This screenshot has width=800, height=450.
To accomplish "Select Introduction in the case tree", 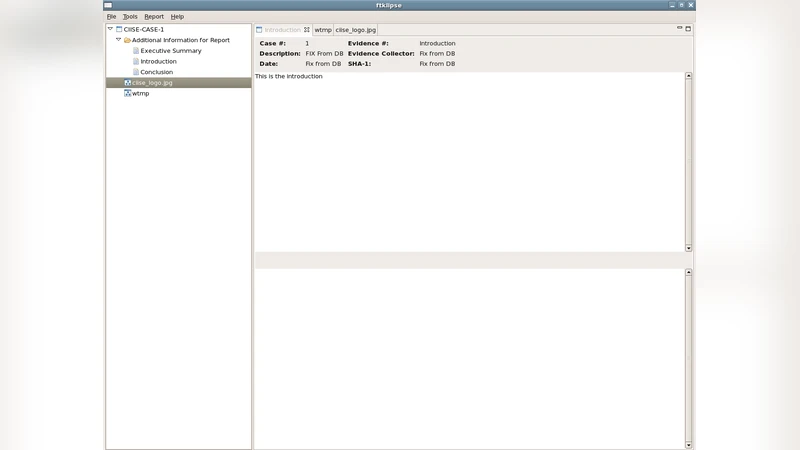I will 158,61.
